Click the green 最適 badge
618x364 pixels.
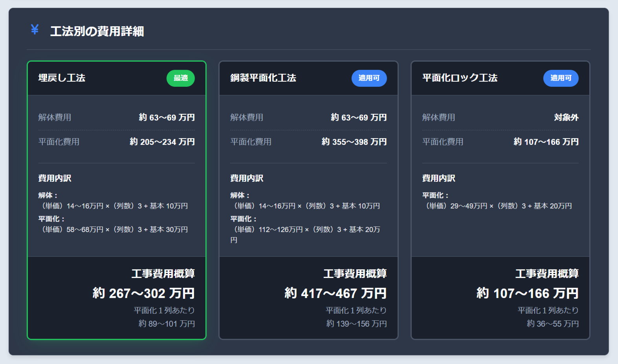(x=180, y=78)
